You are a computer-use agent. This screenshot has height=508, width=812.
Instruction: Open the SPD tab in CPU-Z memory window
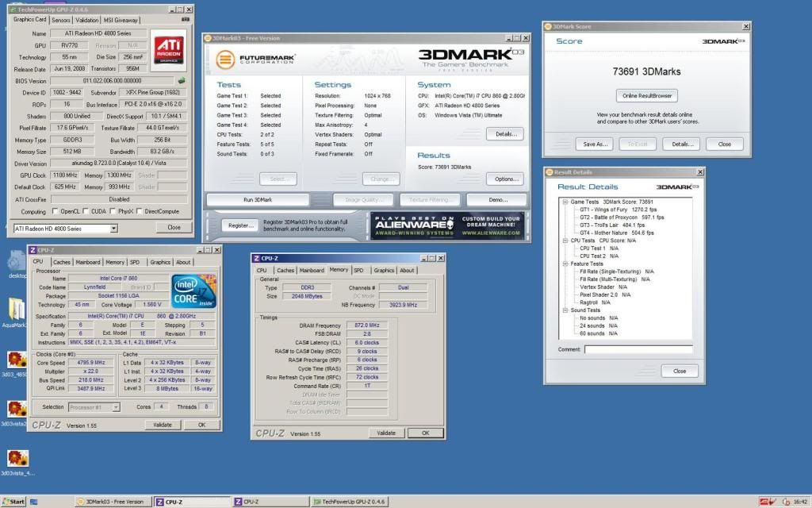coord(358,270)
